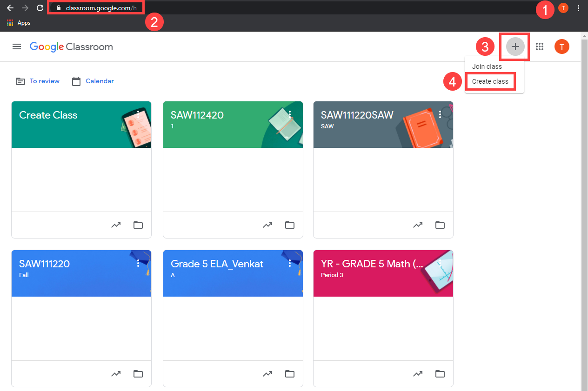Open gradebook for SAW111220 Fall class
Image resolution: width=588 pixels, height=391 pixels.
point(116,374)
